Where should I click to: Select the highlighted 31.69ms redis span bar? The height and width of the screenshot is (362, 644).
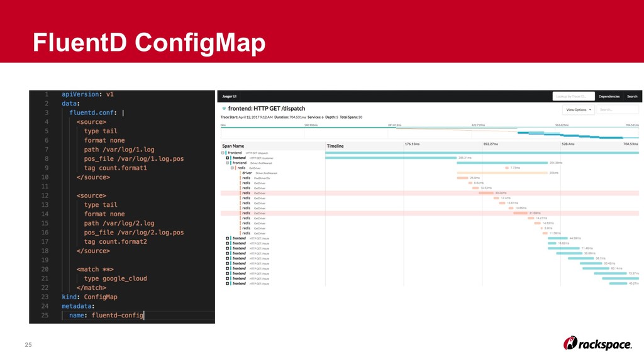tap(520, 213)
